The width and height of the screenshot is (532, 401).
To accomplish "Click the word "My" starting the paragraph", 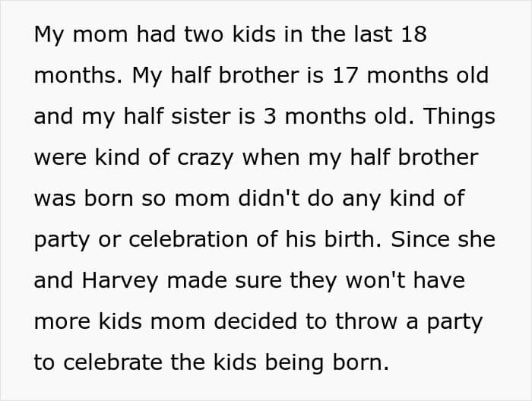I will (x=49, y=35).
